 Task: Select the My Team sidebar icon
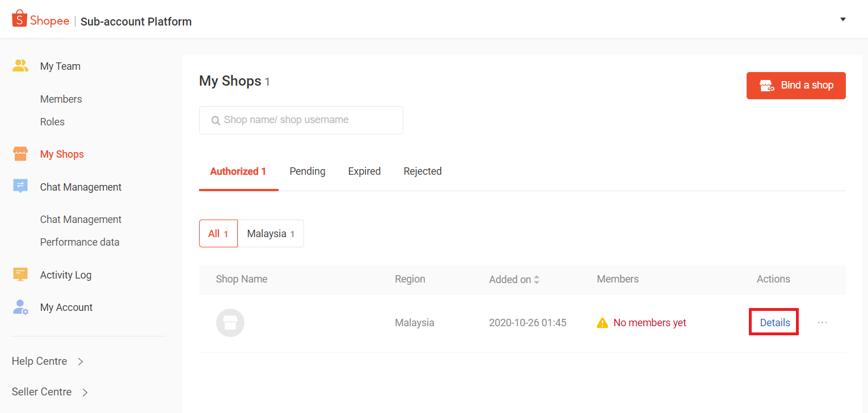(20, 65)
